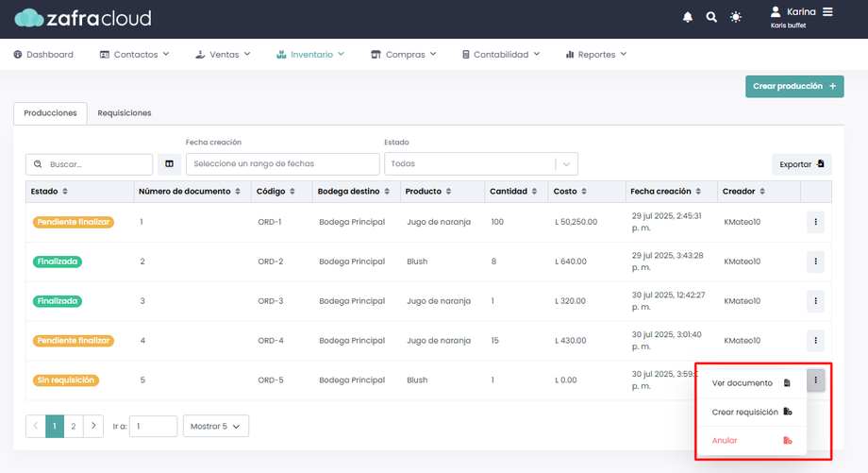Go to page 2 of the table
Viewport: 868px width, 473px height.
[x=74, y=427]
